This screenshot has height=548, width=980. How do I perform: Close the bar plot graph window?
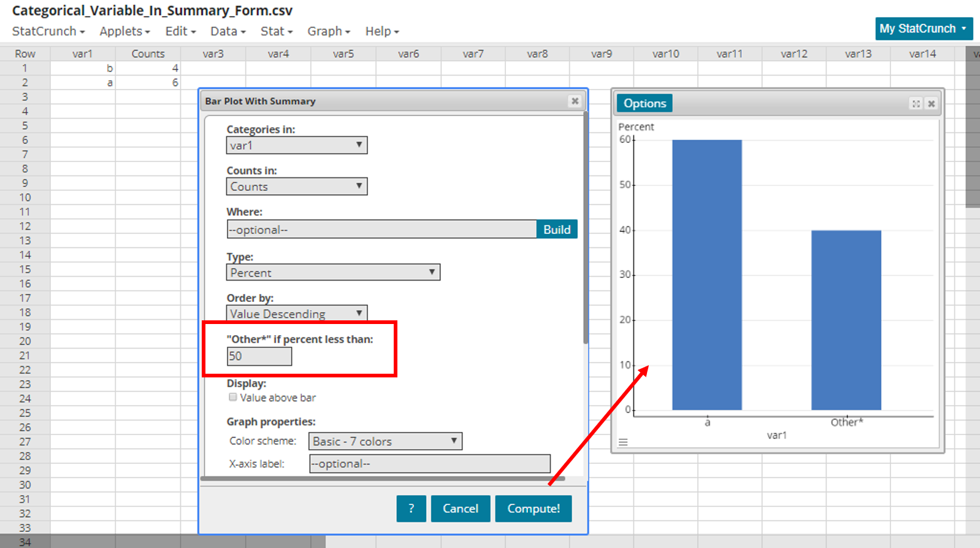point(931,104)
